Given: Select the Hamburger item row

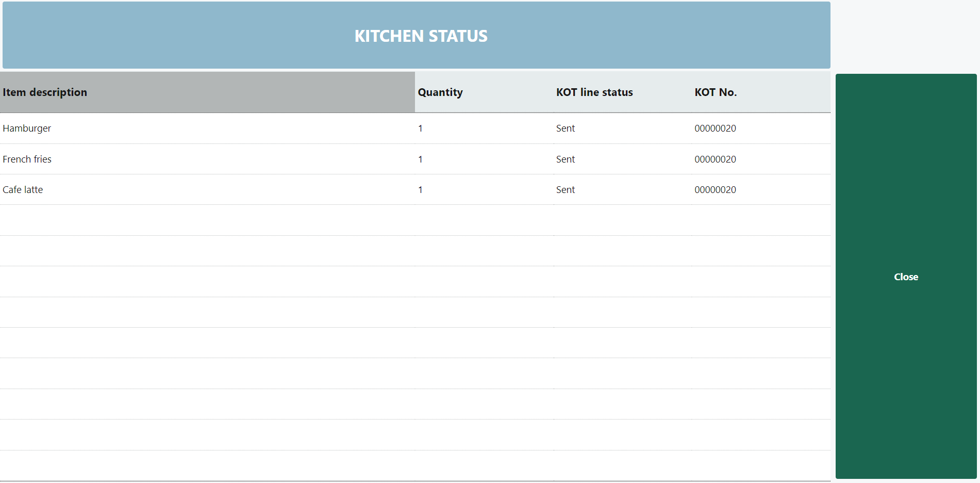Looking at the screenshot, I should [x=27, y=128].
